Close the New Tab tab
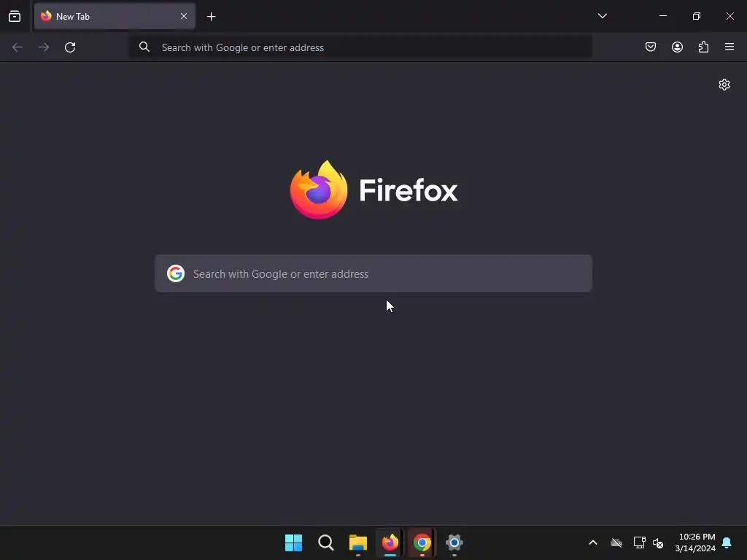The height and width of the screenshot is (560, 747). tap(184, 16)
